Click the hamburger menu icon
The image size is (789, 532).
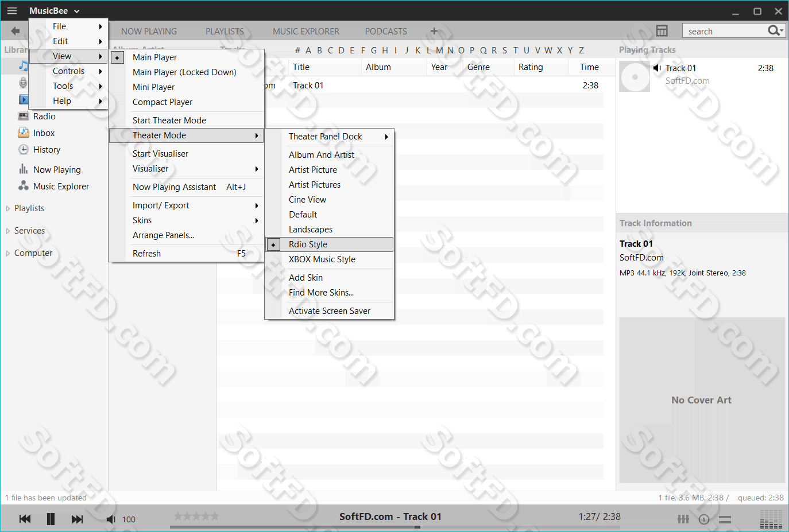click(12, 10)
